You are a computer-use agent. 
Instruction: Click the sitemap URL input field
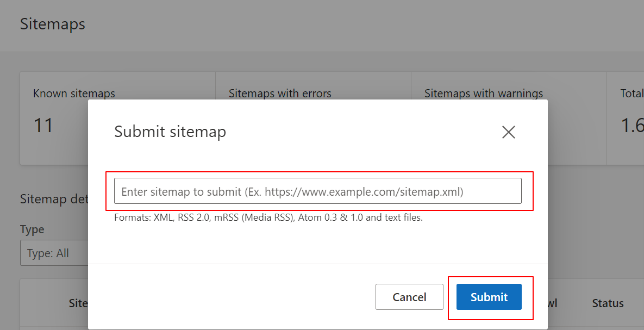coord(318,191)
